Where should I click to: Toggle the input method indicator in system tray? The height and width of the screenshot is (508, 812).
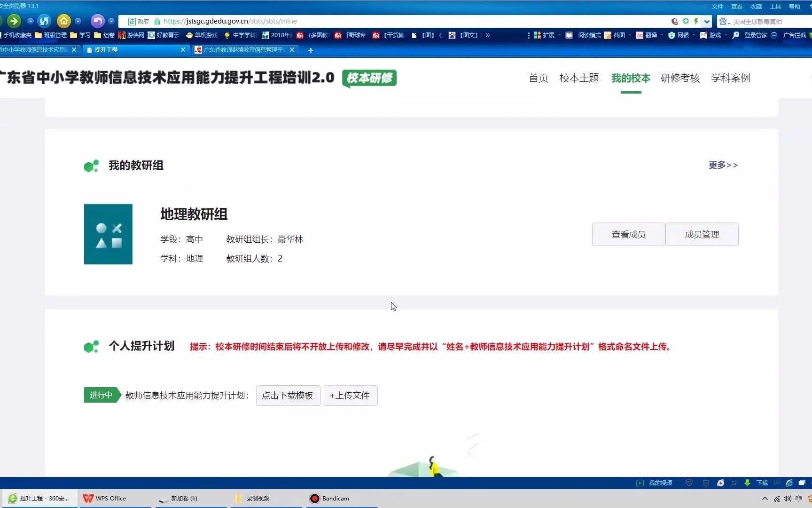[799, 499]
